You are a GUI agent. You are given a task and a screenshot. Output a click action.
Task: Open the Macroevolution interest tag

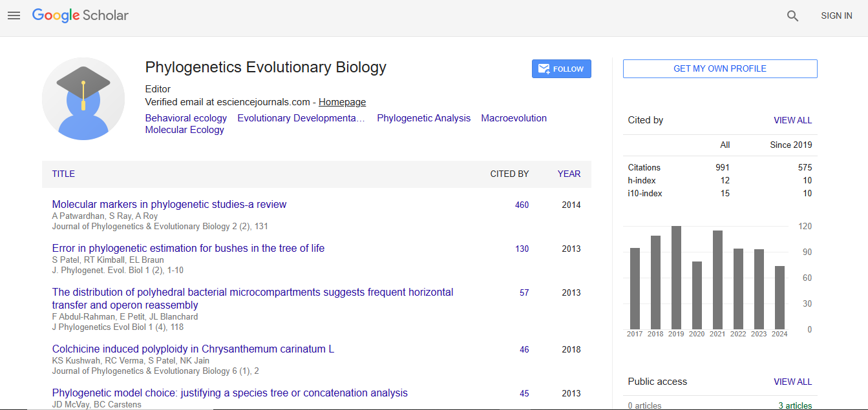(513, 118)
